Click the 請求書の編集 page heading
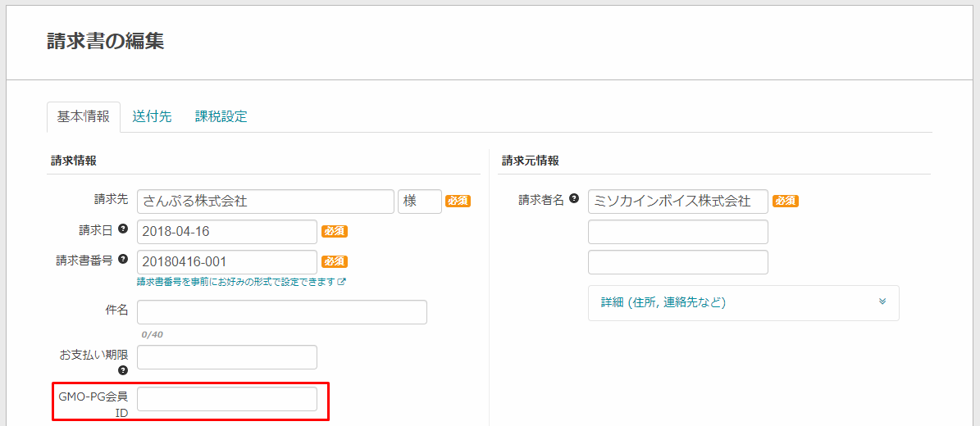This screenshot has height=426, width=980. tap(106, 41)
